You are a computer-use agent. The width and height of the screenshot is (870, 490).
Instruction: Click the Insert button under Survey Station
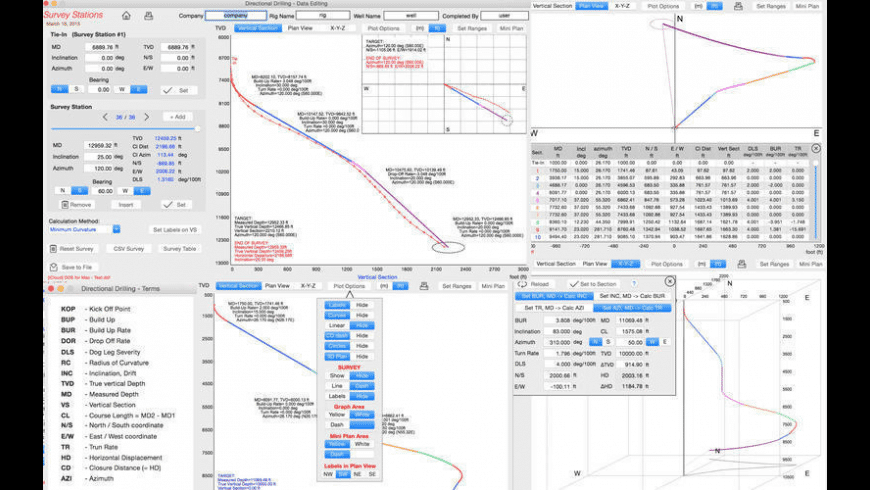point(126,205)
